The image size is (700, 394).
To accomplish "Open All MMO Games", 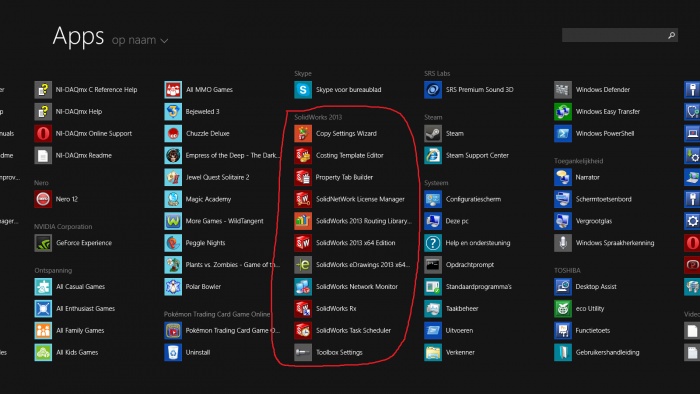I will click(x=199, y=90).
